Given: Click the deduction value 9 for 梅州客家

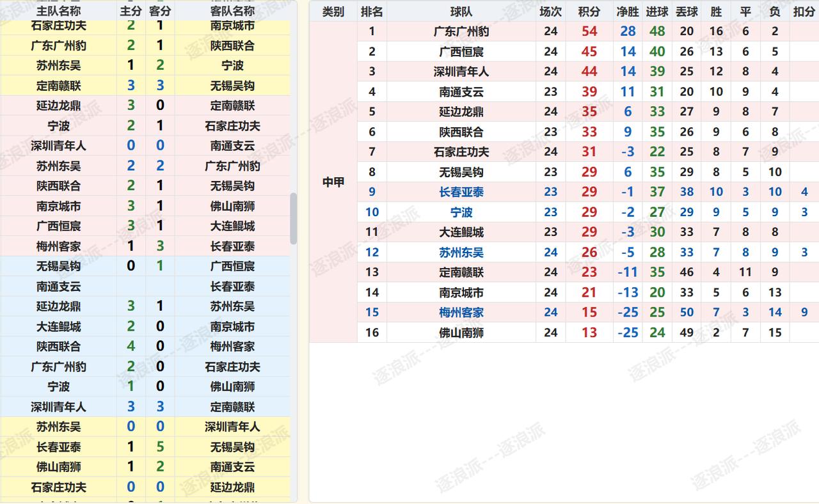Looking at the screenshot, I should (804, 313).
